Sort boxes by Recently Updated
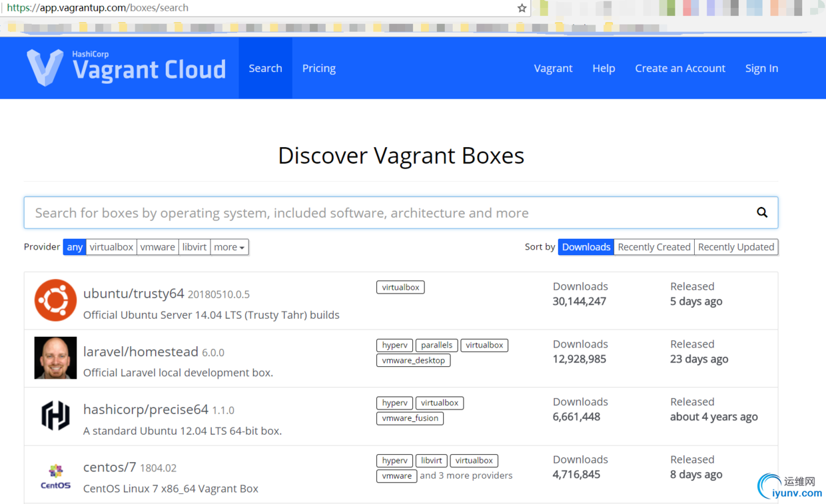The width and height of the screenshot is (826, 504). [x=736, y=247]
